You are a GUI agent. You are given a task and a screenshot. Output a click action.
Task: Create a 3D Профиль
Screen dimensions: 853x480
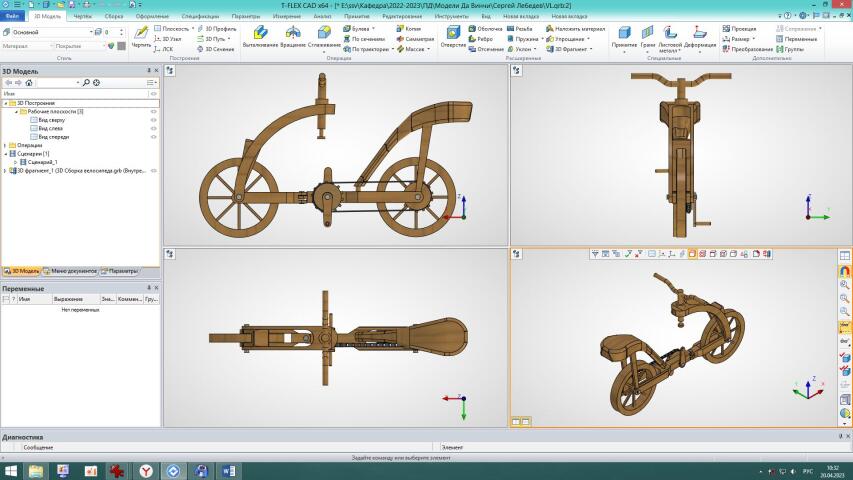click(217, 28)
